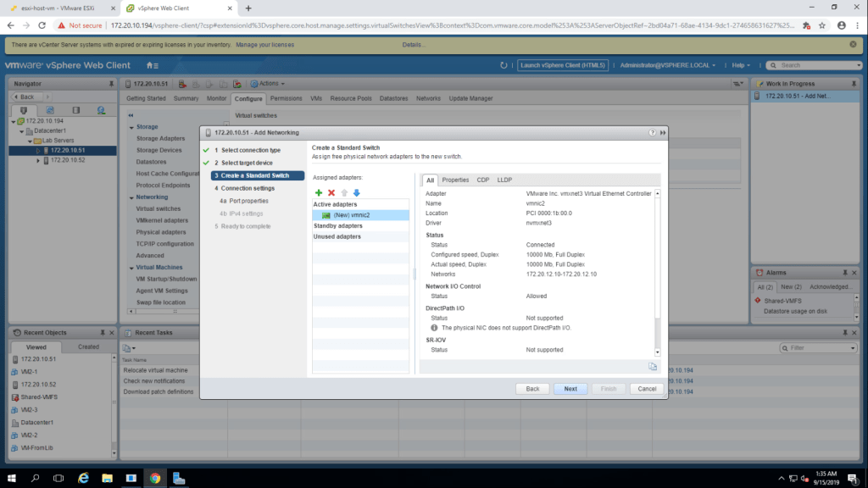Click the Next button
Screen dimensions: 868x488
pos(570,388)
